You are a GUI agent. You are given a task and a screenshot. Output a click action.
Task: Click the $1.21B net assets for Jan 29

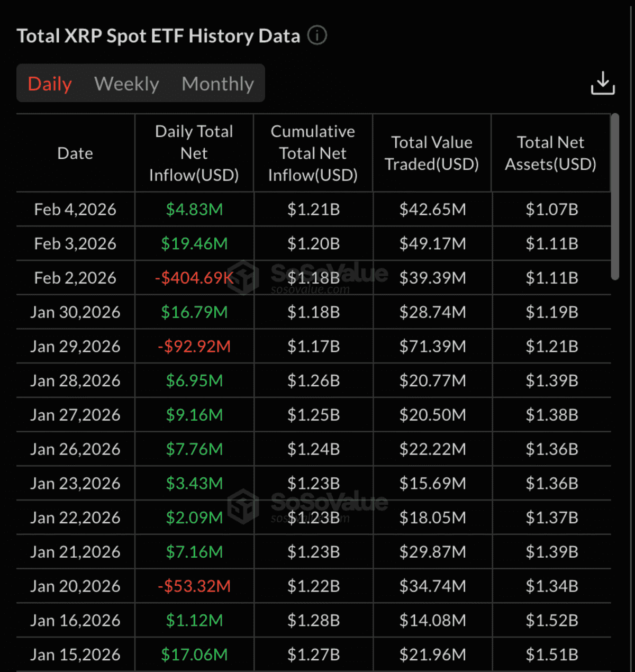[x=551, y=347]
